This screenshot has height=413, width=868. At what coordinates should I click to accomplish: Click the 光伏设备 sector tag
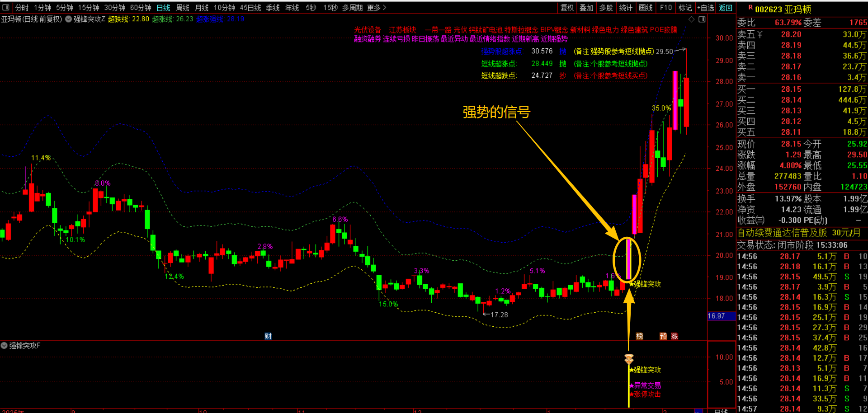pyautogui.click(x=368, y=30)
